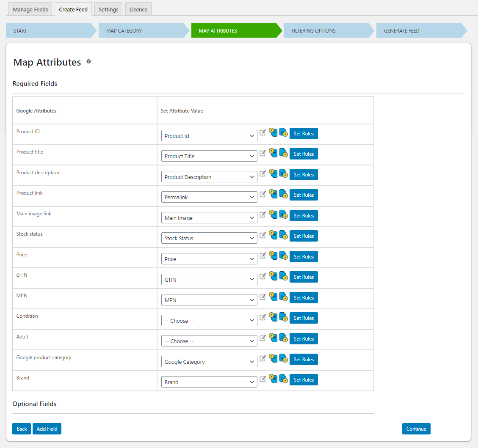Click the Continue button

[x=416, y=429]
